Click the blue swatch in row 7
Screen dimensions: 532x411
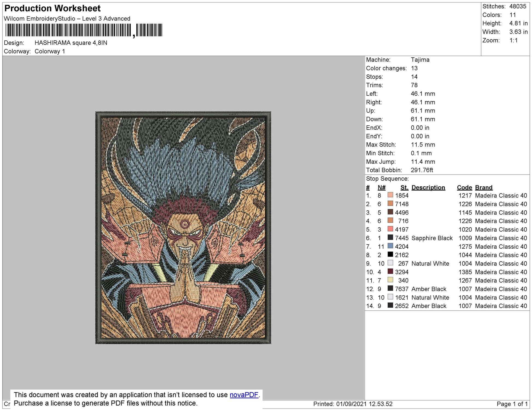click(390, 246)
